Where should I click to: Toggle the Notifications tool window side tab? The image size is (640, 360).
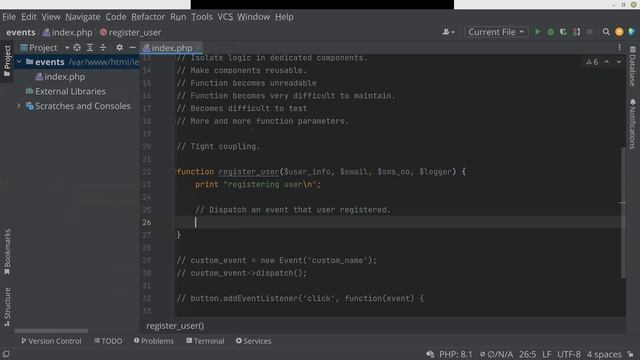click(x=632, y=123)
